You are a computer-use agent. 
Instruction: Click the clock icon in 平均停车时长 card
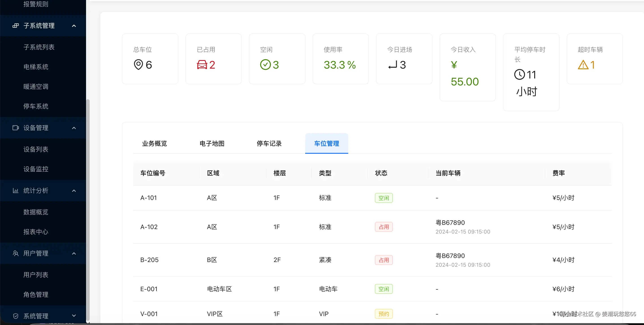point(519,74)
